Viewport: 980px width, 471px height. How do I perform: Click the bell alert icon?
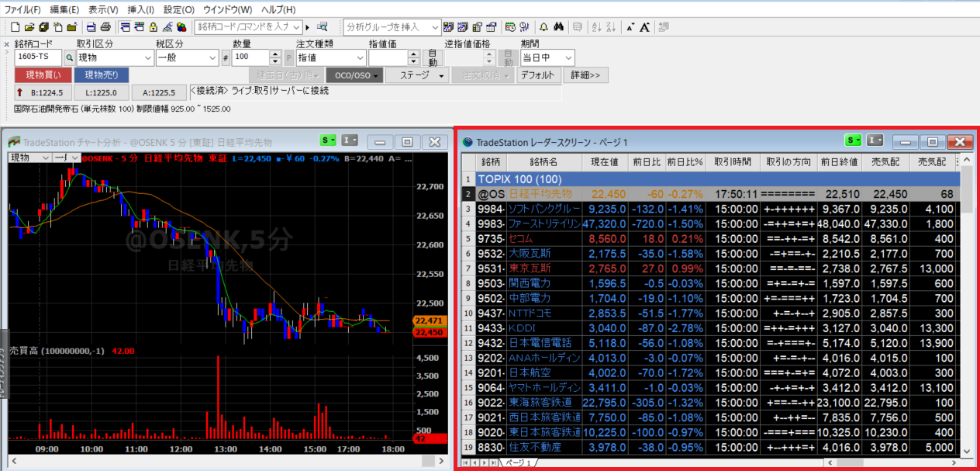click(543, 27)
